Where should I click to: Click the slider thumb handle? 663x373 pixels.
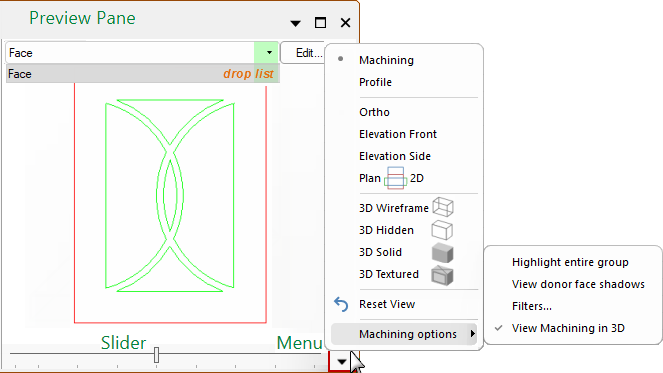point(156,355)
